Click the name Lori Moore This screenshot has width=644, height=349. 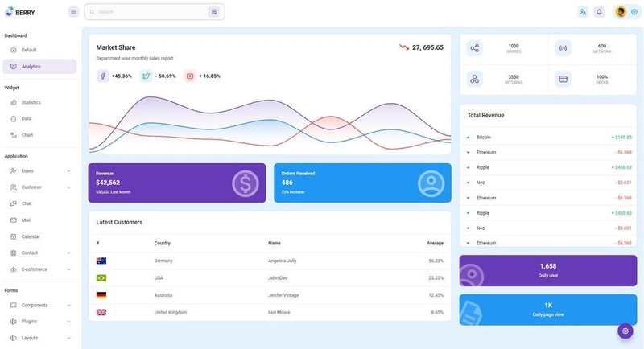point(279,313)
